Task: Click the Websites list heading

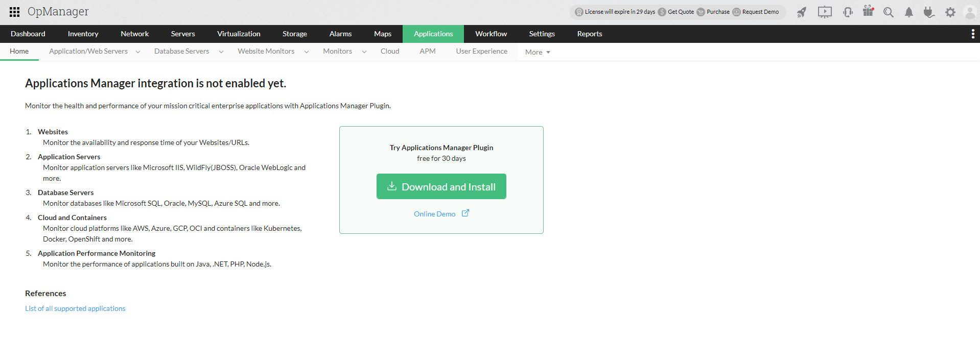Action: 53,132
